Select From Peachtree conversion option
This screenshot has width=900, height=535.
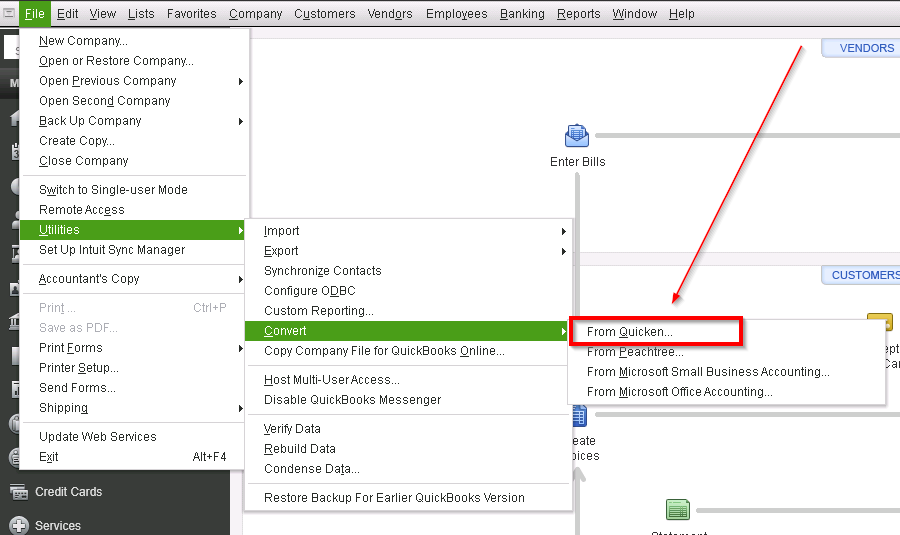(x=635, y=352)
